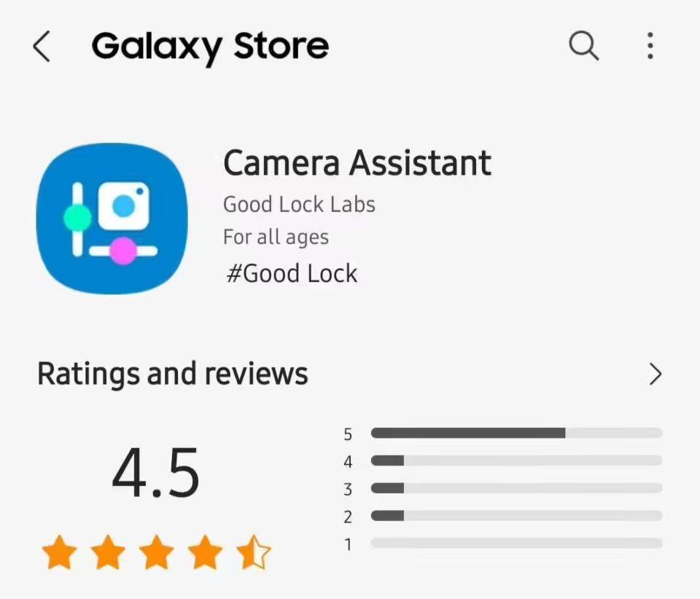Expand Ratings and reviews with chevron
Screen dimensions: 700x599
(x=655, y=374)
